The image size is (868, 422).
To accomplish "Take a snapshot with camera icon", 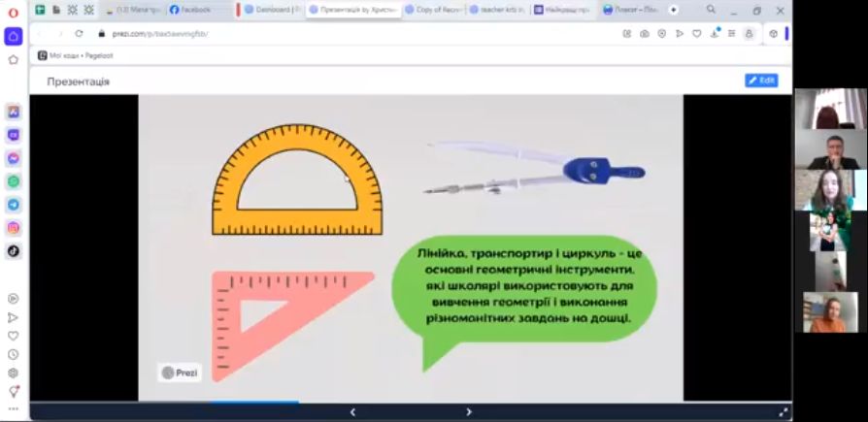I will tap(645, 33).
